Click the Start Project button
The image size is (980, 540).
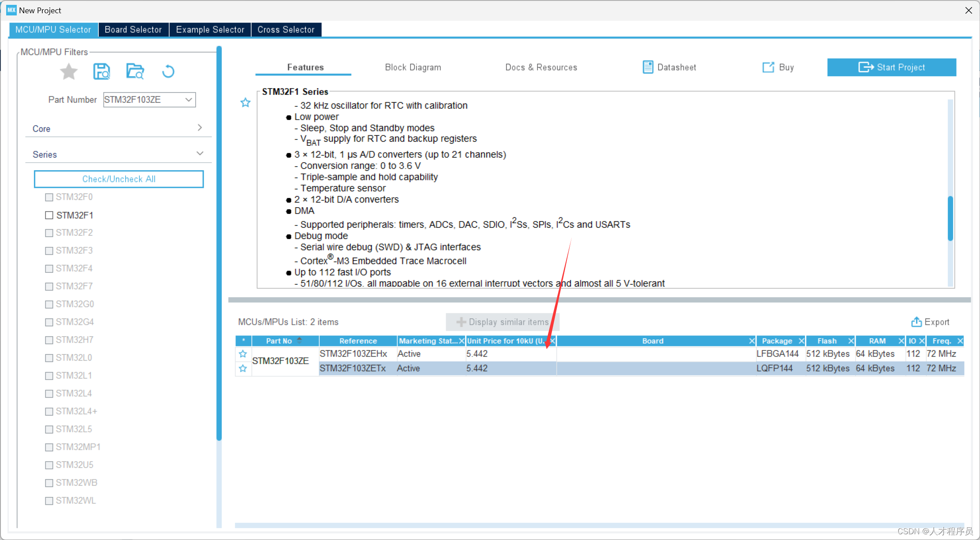tap(891, 67)
